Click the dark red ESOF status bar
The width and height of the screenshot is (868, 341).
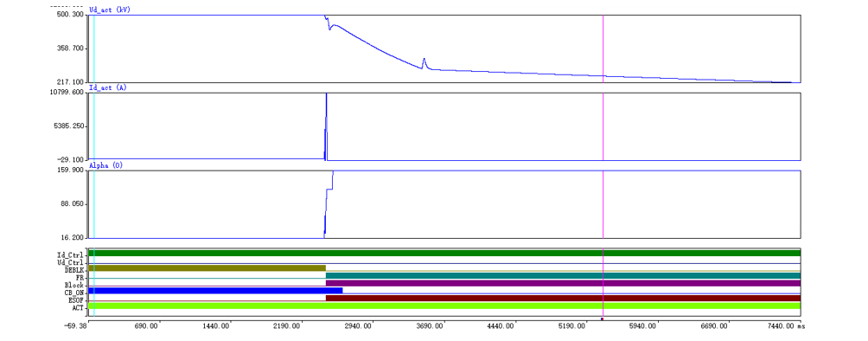coord(563,299)
